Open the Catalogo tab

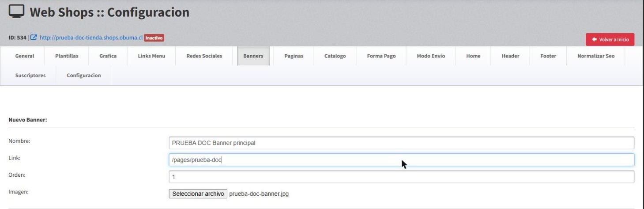tap(335, 56)
